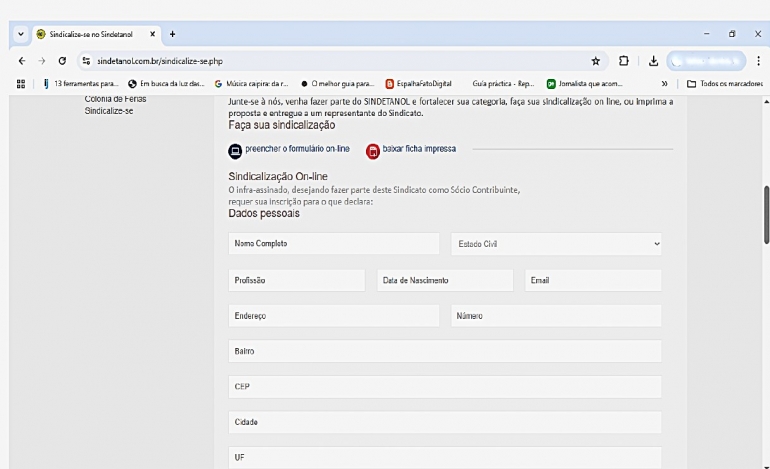Open the O melhor guia para bookmark
Viewport: 770px width, 469px height.
(x=337, y=84)
